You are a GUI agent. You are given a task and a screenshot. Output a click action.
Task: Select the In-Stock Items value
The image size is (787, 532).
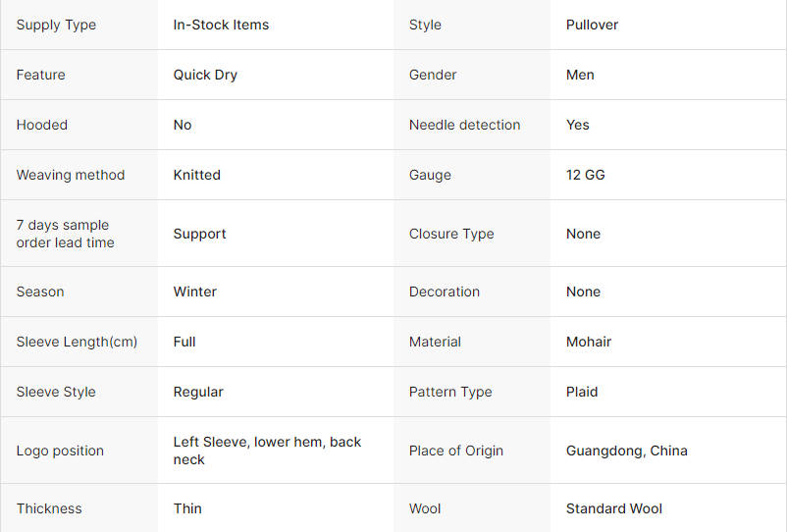221,25
